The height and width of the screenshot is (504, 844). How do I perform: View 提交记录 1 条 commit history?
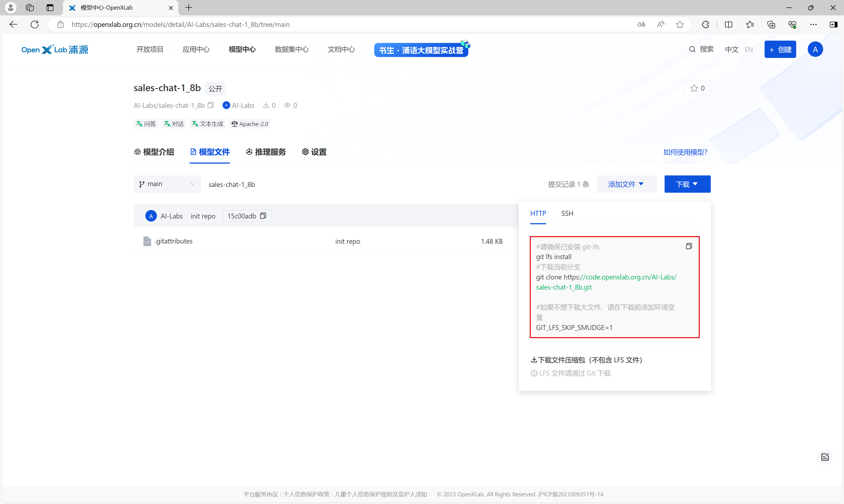(568, 184)
